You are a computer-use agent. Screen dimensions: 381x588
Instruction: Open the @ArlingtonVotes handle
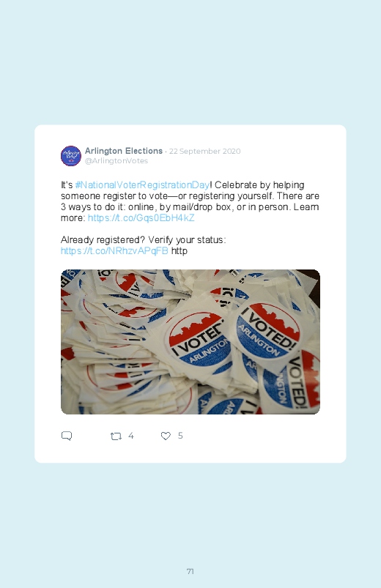click(x=116, y=161)
